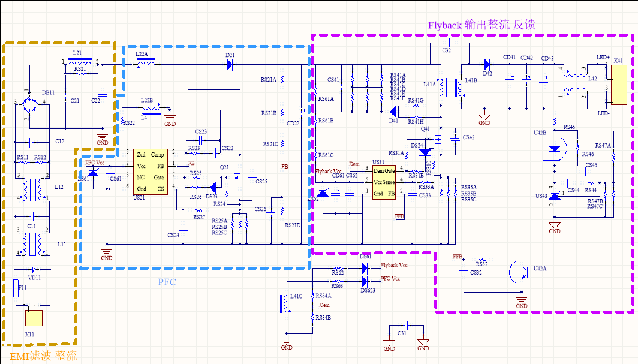Select the US31 flyback controller IC
Viewport: 638px width, 364px height.
384,183
